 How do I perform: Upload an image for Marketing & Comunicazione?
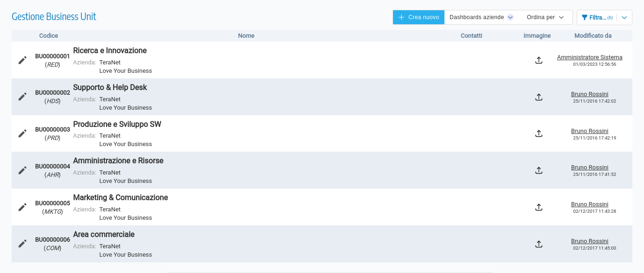pyautogui.click(x=538, y=207)
